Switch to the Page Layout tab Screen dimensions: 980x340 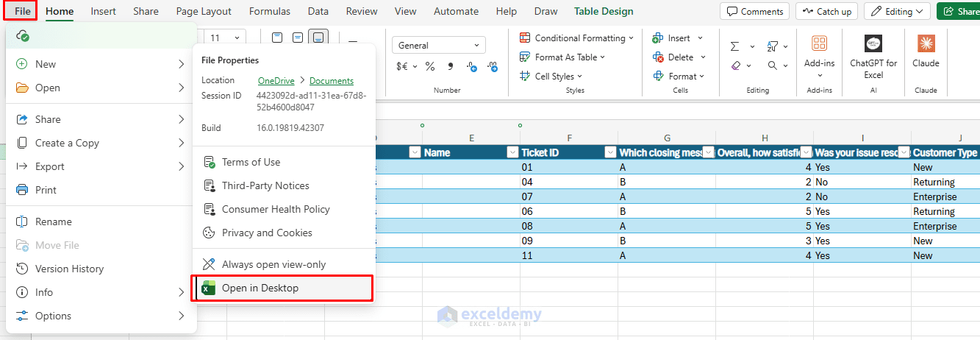204,11
